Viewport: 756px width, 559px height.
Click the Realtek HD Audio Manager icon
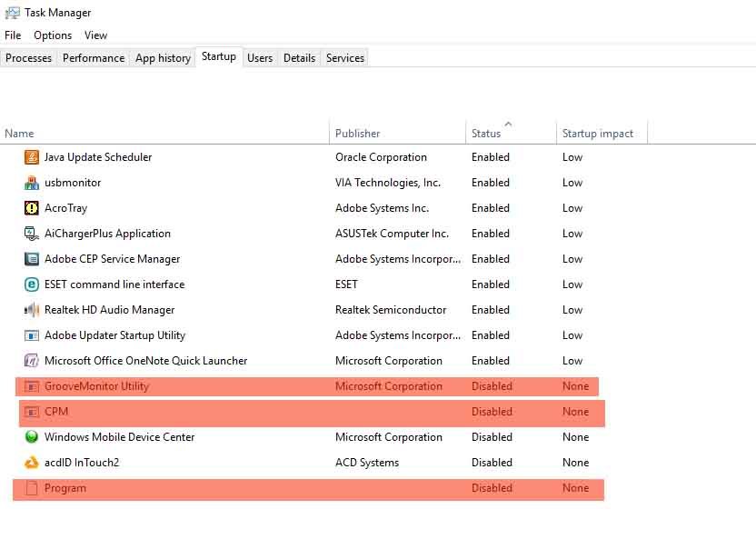(32, 310)
